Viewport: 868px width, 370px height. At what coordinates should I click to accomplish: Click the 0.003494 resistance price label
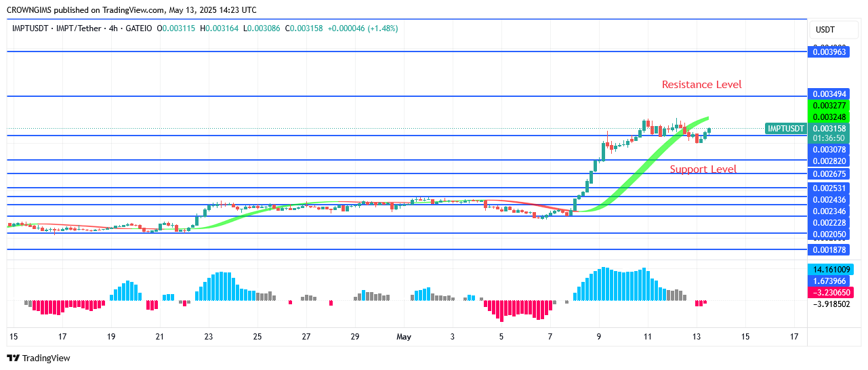point(829,94)
